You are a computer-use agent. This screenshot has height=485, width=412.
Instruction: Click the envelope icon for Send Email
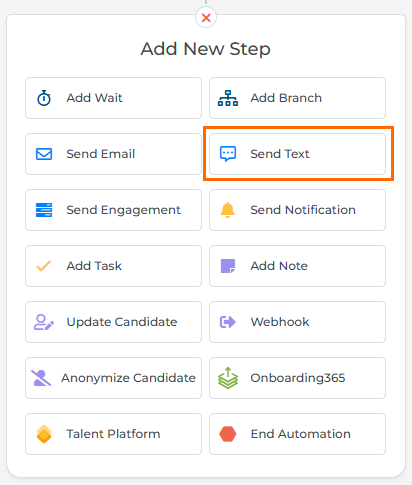44,154
